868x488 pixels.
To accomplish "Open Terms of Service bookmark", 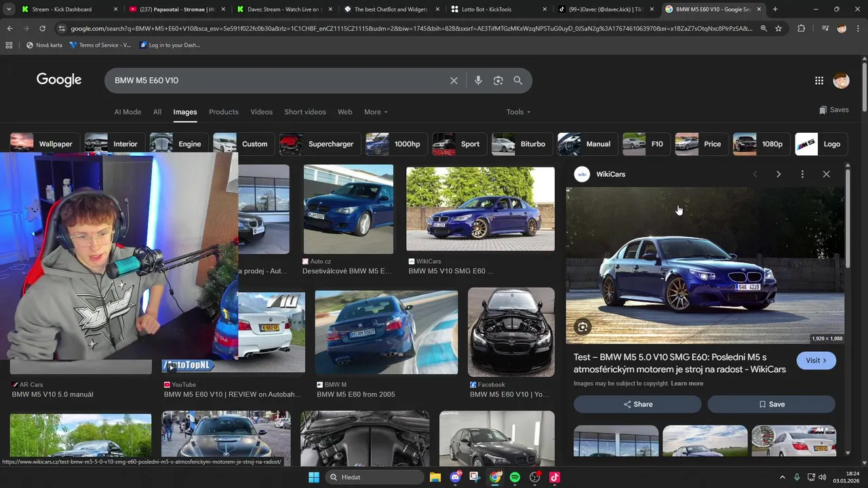I will 101,45.
